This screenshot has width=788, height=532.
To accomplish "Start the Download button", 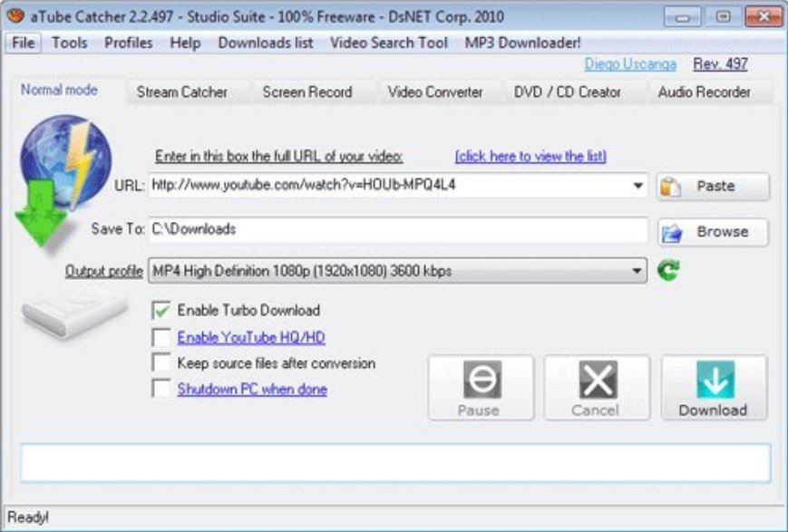I will pyautogui.click(x=715, y=387).
